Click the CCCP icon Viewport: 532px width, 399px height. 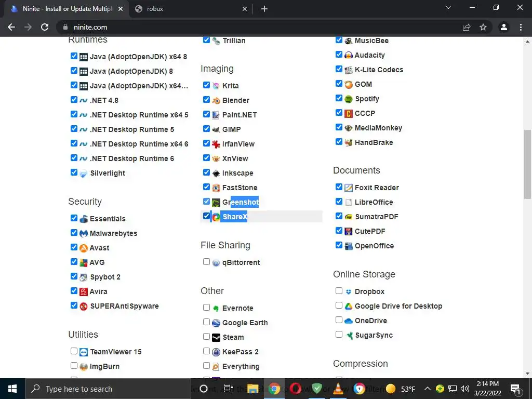click(x=349, y=114)
